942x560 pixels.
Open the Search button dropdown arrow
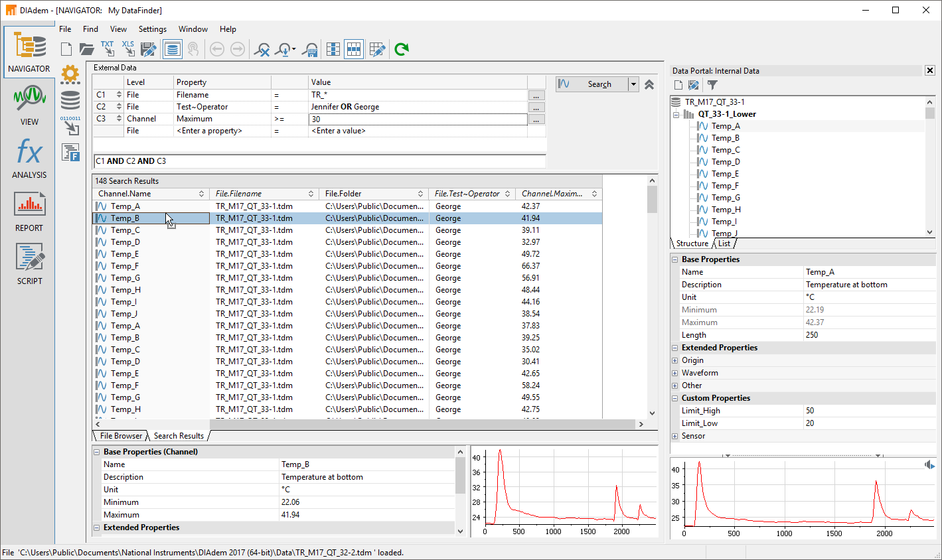(x=633, y=84)
